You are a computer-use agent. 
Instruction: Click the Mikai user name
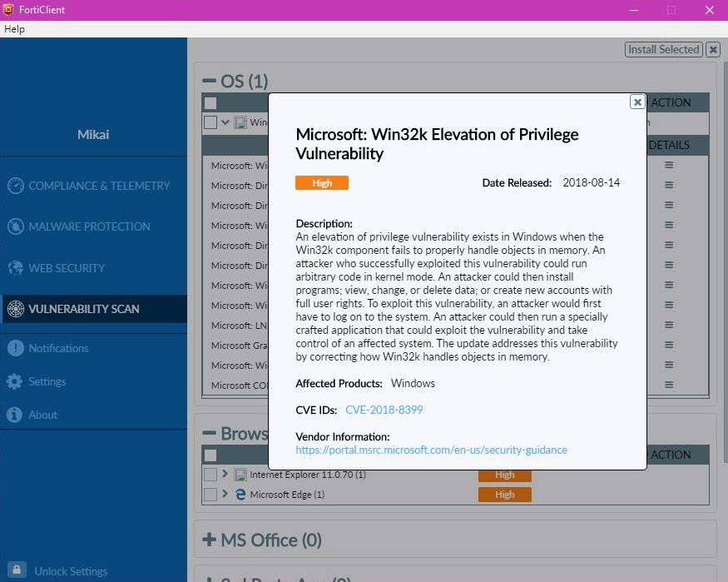(93, 135)
